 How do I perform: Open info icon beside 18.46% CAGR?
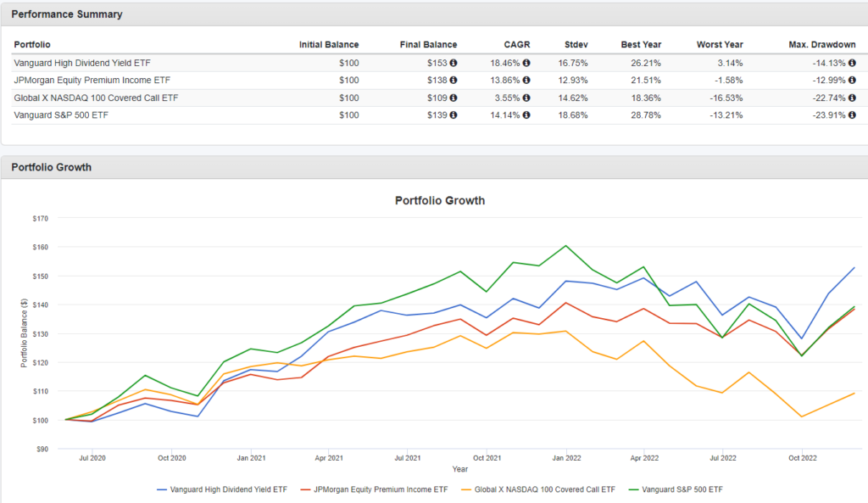click(526, 63)
